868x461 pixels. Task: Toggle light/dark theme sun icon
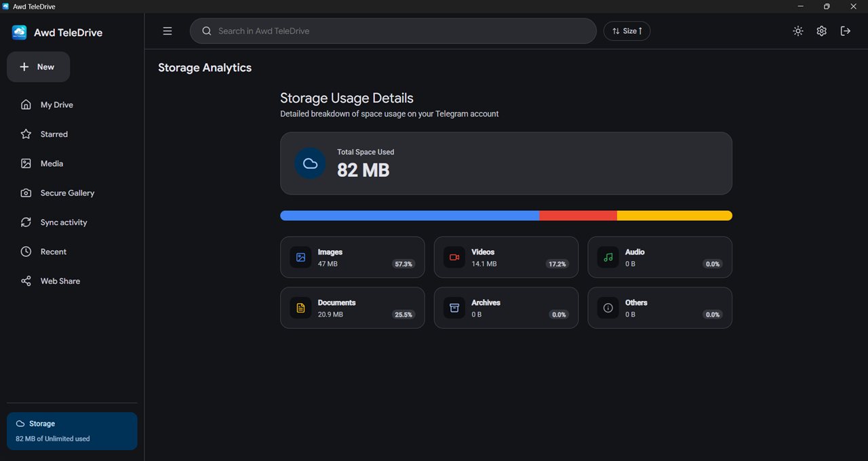[x=798, y=31]
